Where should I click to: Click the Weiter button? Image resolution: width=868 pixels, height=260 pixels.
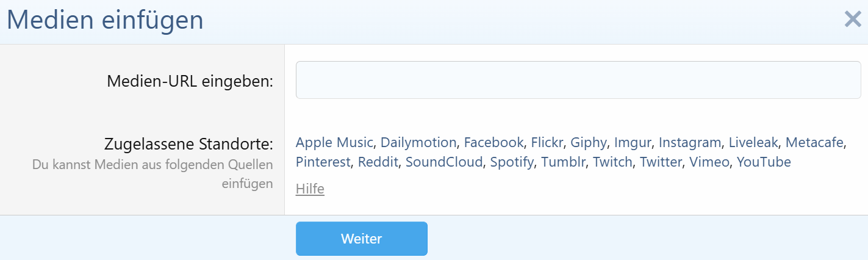coord(362,239)
